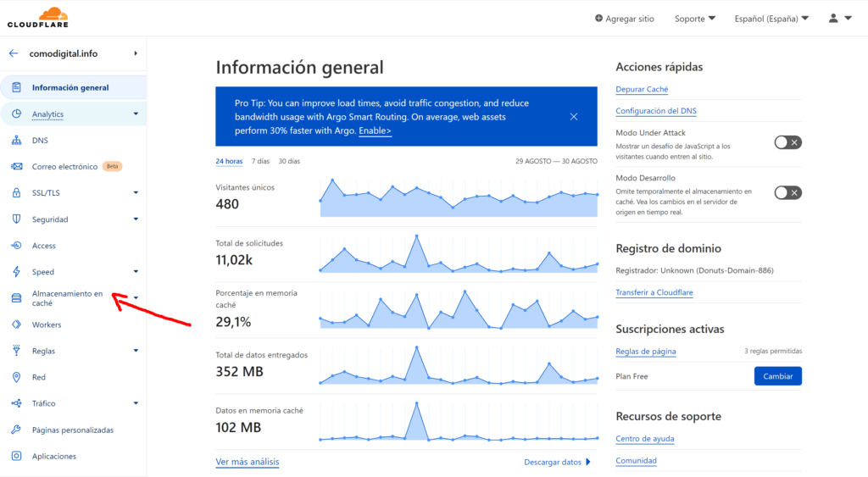
Task: Click the Correo electrónico envelope icon
Action: [17, 166]
